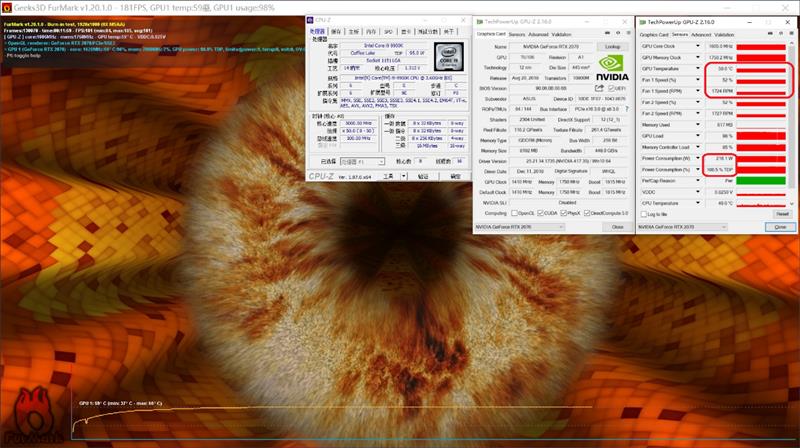
Task: Open Graphics Card tab in GPU-Z Sensors window
Action: pos(654,35)
